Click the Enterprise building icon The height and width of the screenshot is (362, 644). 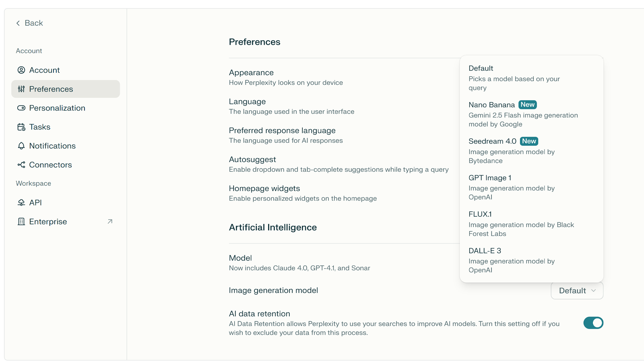(21, 222)
